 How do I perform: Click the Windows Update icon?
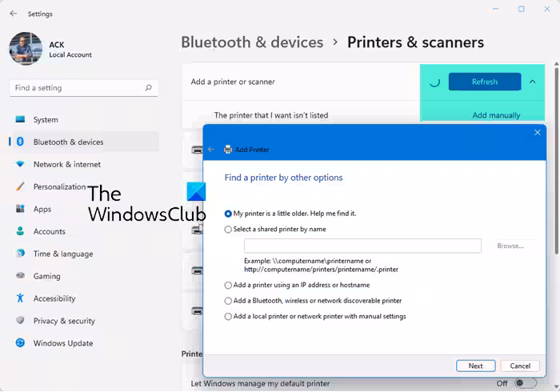pos(20,343)
